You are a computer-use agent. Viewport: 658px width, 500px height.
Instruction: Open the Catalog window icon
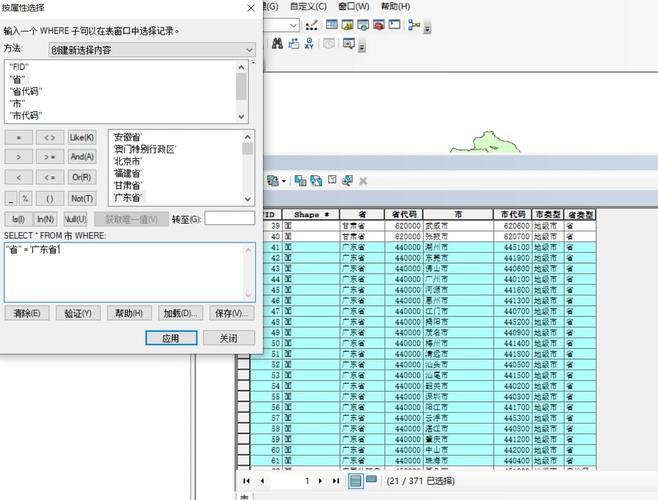point(347,25)
